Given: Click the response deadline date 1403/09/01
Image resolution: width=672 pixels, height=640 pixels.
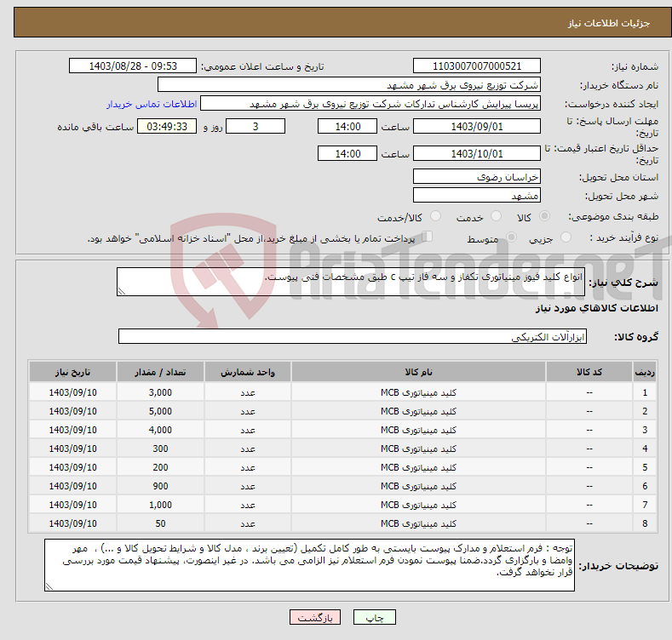Looking at the screenshot, I should 477,126.
